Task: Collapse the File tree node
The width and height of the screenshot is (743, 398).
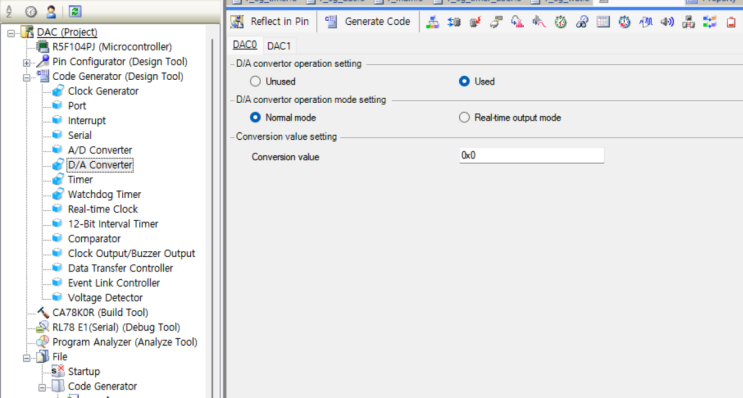Action: [27, 358]
